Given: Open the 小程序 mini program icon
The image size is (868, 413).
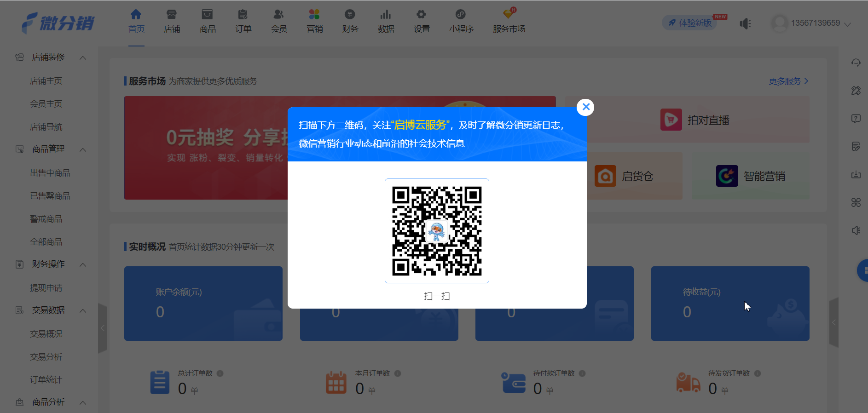Looking at the screenshot, I should pos(461,15).
